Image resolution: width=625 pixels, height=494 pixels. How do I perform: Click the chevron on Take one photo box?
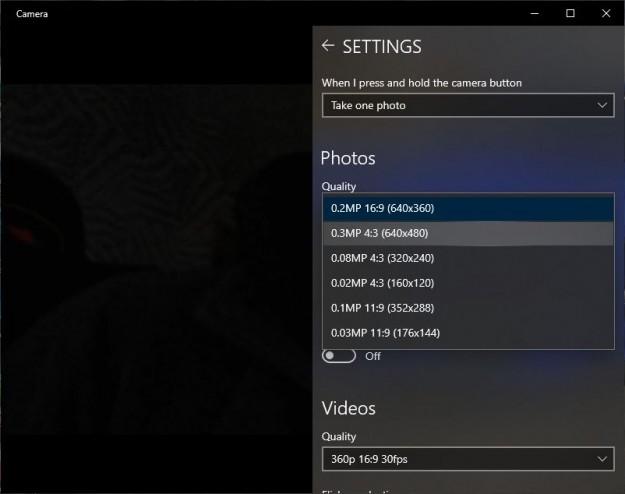(x=602, y=105)
